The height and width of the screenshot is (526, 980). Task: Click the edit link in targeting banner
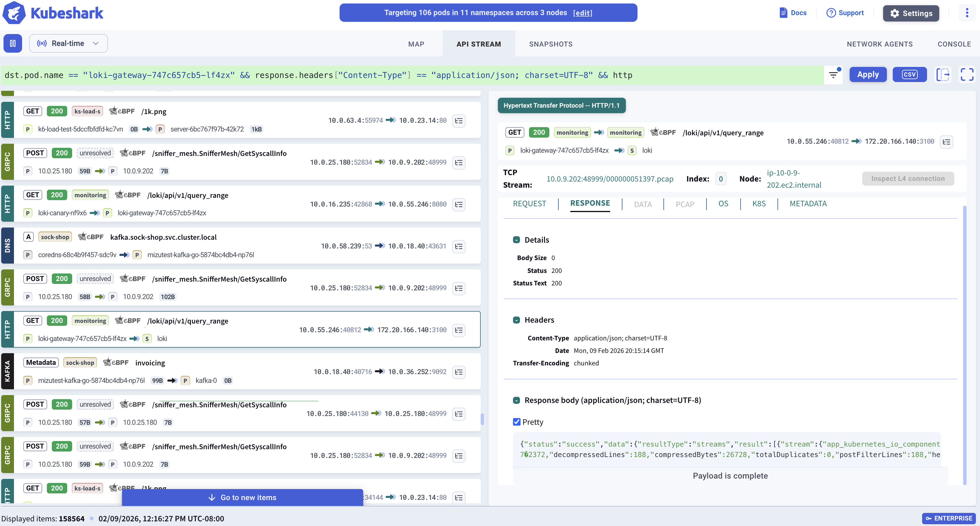(583, 13)
